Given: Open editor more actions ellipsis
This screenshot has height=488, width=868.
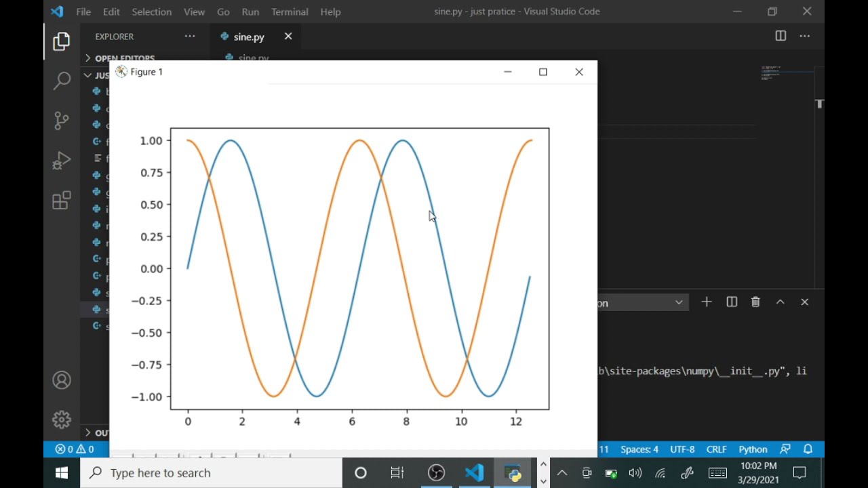Looking at the screenshot, I should 805,37.
